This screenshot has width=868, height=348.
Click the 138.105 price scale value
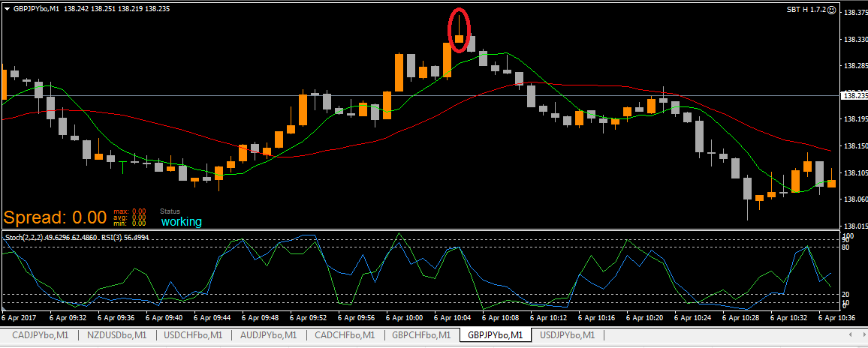click(x=854, y=172)
